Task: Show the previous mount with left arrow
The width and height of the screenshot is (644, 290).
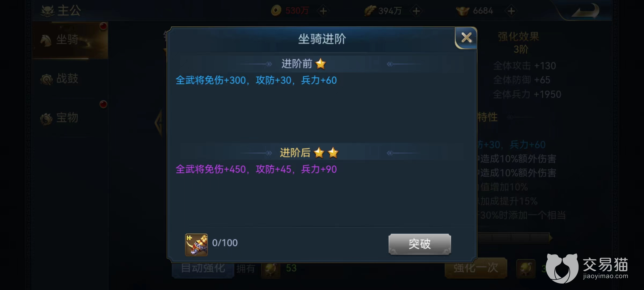Action: coord(159,122)
